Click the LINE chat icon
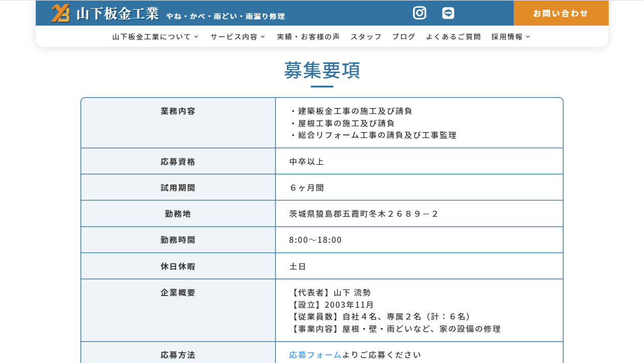 point(448,13)
